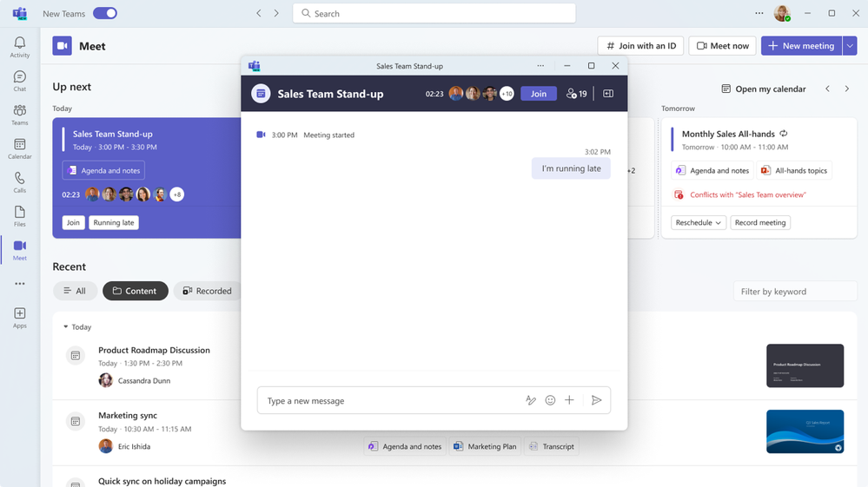Open Calendar in the left sidebar

point(19,148)
